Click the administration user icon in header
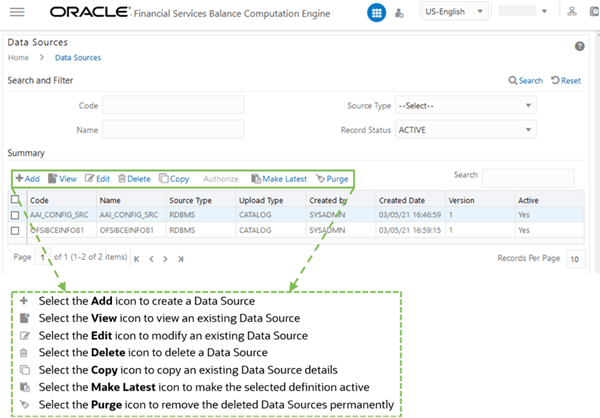 point(399,13)
